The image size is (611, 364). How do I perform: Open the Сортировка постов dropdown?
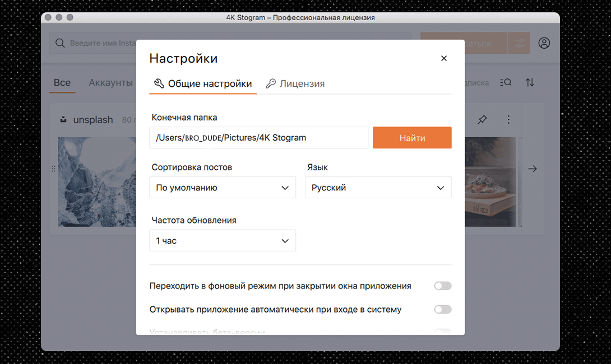tap(223, 188)
